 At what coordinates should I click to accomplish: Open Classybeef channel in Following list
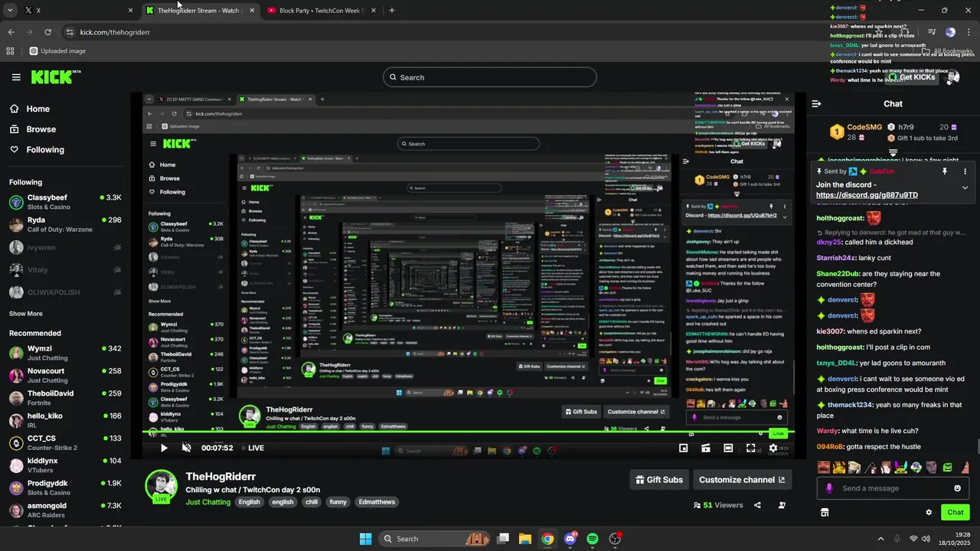65,202
